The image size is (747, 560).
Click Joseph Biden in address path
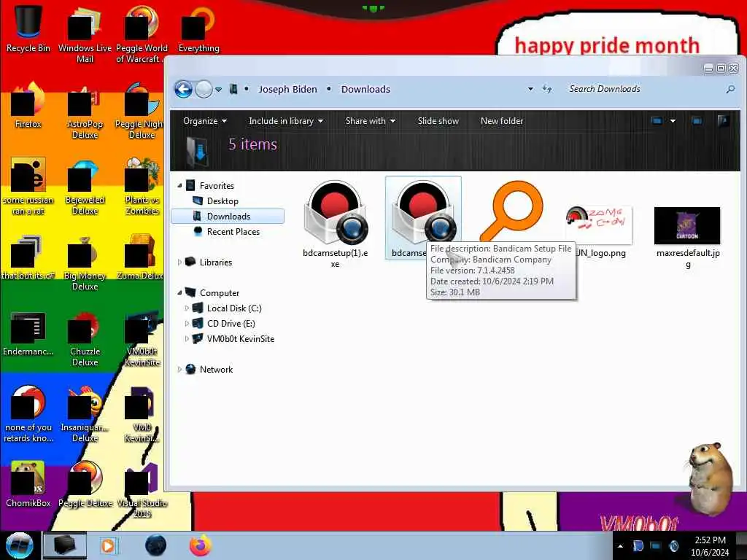click(x=287, y=89)
